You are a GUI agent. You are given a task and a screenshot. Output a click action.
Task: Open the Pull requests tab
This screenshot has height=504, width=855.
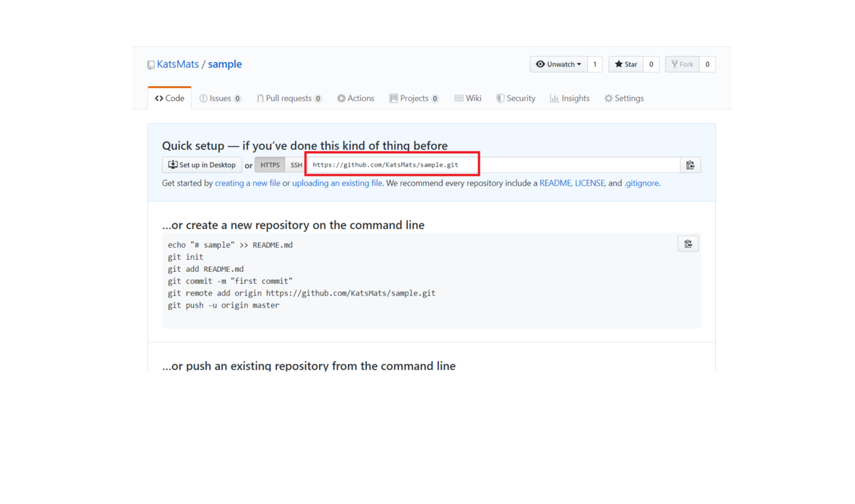[289, 98]
